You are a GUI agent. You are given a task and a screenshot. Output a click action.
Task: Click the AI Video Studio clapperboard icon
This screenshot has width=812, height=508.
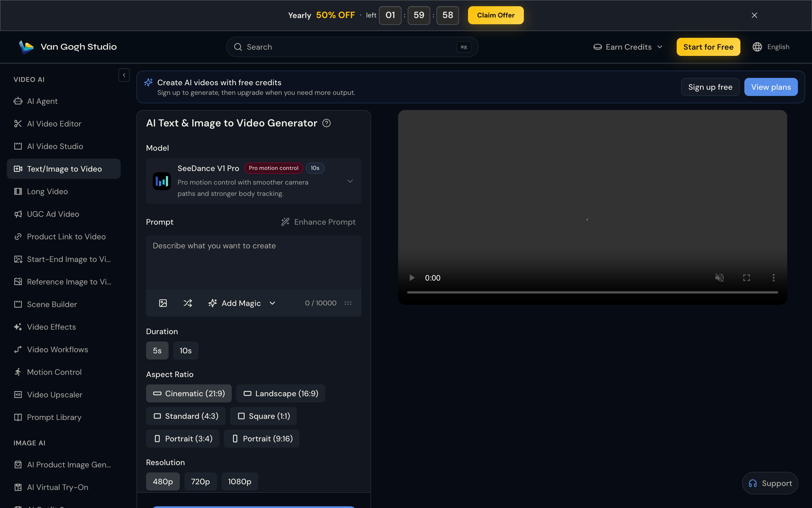18,146
